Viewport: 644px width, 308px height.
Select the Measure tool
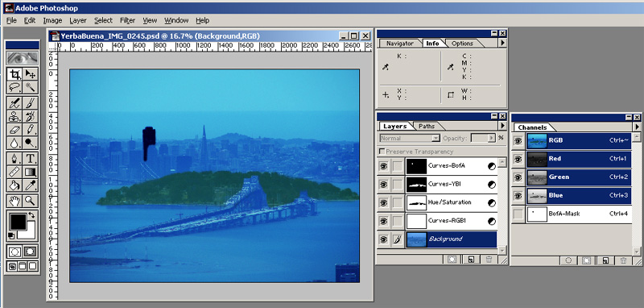[15, 173]
